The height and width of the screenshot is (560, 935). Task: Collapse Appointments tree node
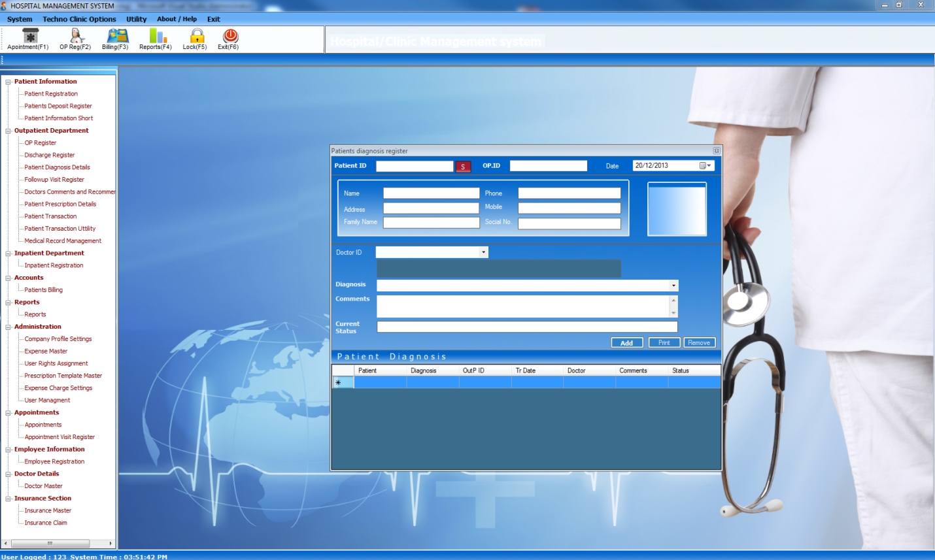click(x=8, y=413)
